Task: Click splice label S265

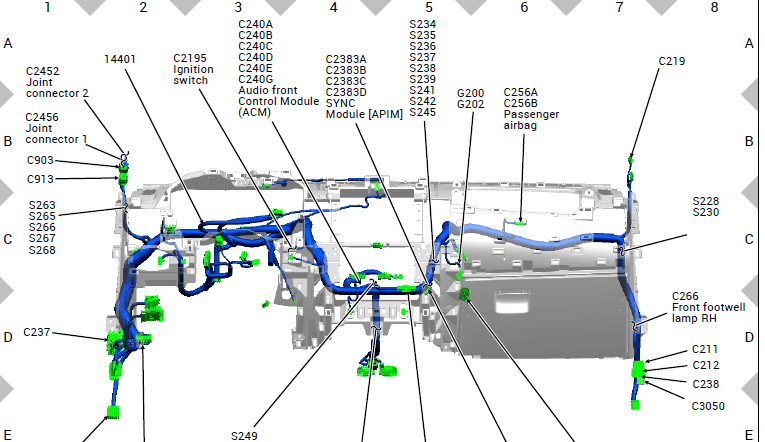Action: tap(42, 217)
